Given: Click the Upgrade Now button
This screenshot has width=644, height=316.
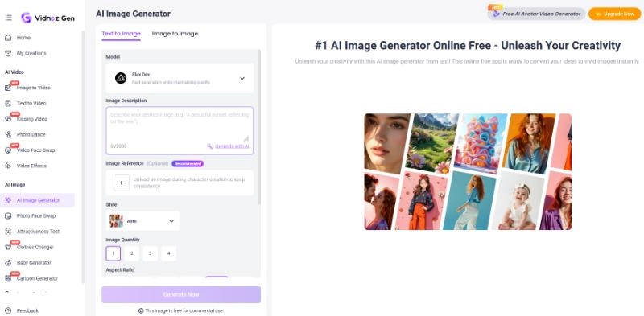Looking at the screenshot, I should (615, 14).
